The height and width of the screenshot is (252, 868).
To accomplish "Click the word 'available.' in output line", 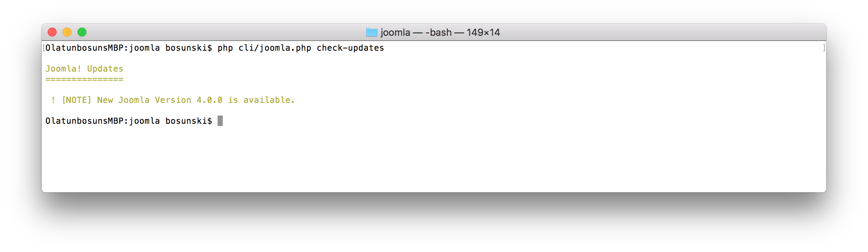I will [269, 100].
